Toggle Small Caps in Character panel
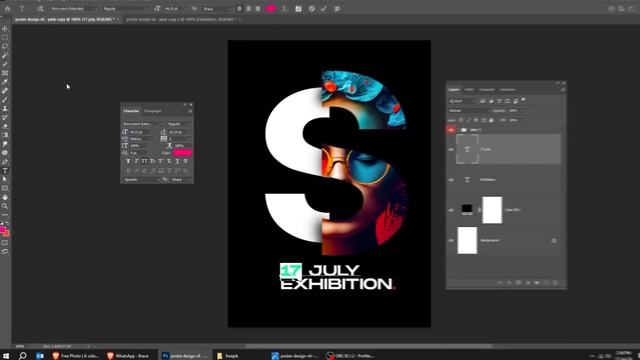This screenshot has width=640, height=360. click(152, 161)
